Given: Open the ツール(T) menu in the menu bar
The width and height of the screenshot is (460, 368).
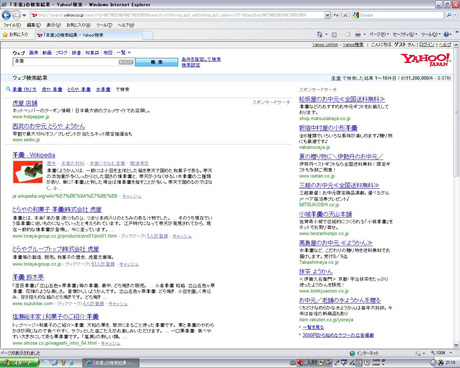Looking at the screenshot, I should (x=104, y=25).
